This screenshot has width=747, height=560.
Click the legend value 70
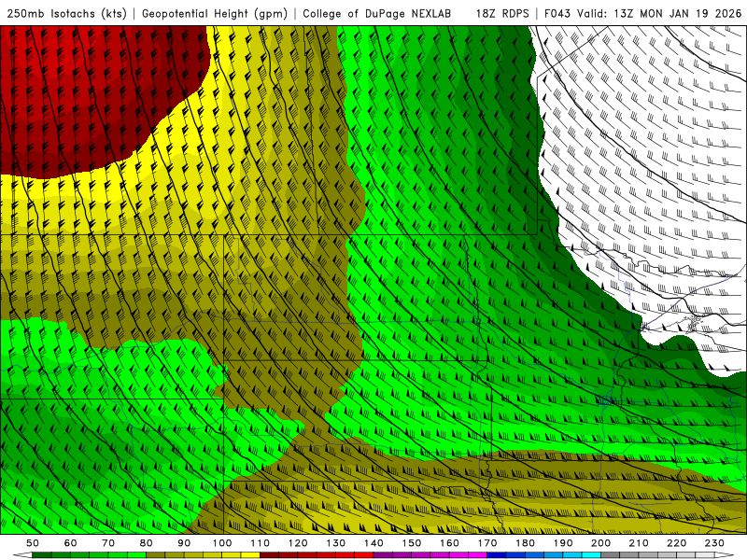click(x=108, y=543)
